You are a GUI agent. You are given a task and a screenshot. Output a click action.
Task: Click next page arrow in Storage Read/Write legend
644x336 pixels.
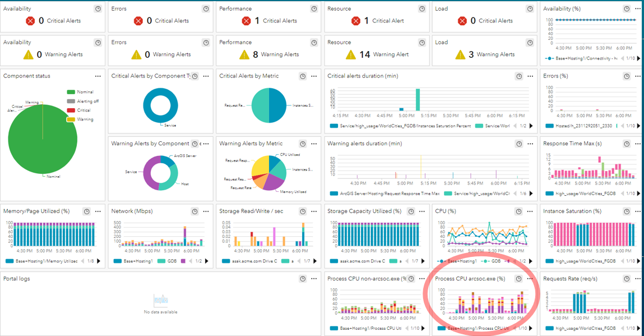coord(315,261)
